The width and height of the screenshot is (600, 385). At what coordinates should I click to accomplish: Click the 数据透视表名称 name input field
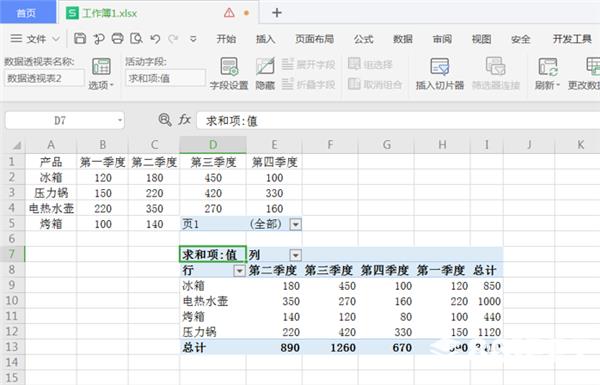[x=44, y=78]
